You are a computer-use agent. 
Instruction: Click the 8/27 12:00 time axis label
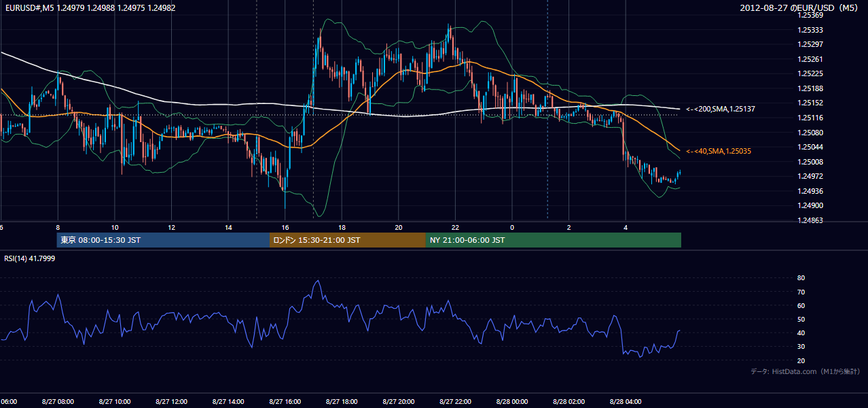click(171, 402)
